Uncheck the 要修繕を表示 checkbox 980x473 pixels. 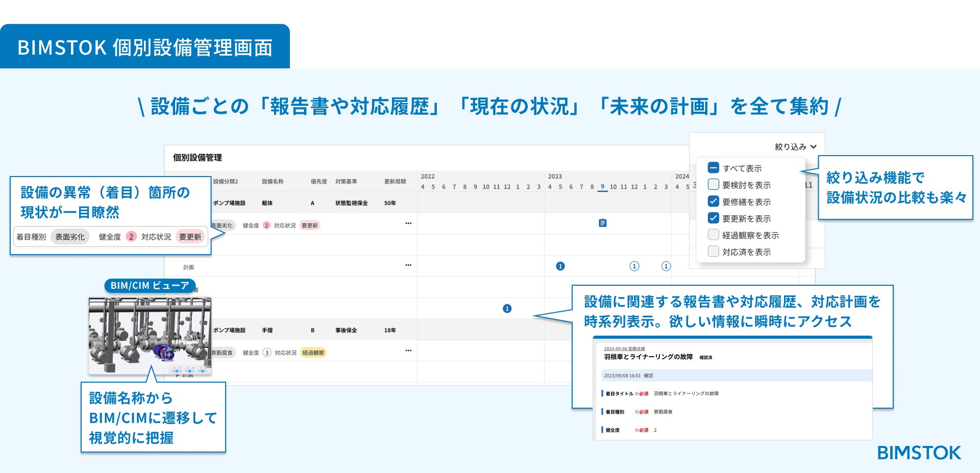tap(714, 201)
